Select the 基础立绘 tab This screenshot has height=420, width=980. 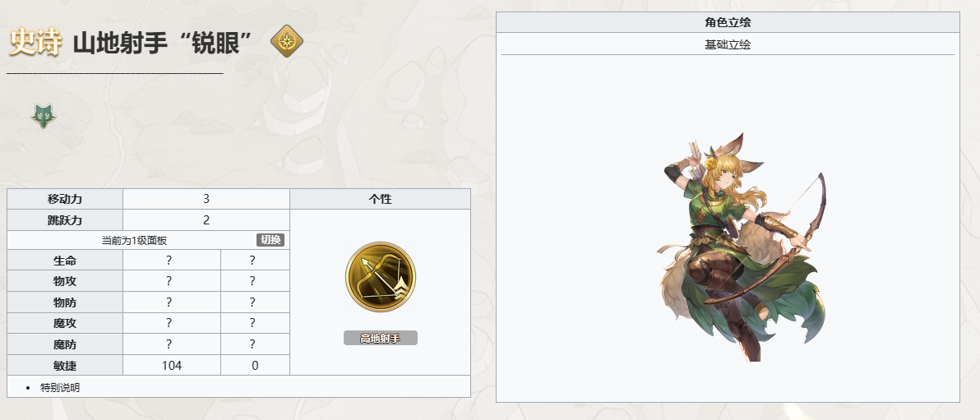click(x=728, y=45)
